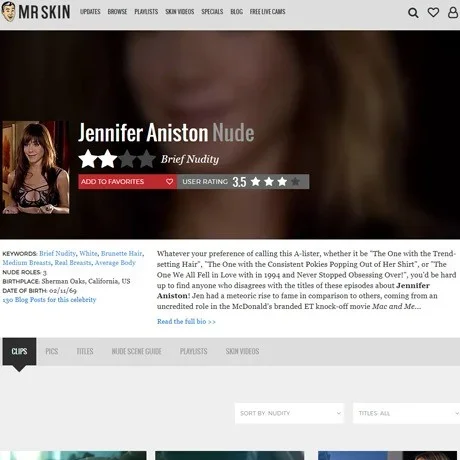Screen dimensions: 460x460
Task: Open 130 Blog Posts for this celebrity
Action: 49,300
